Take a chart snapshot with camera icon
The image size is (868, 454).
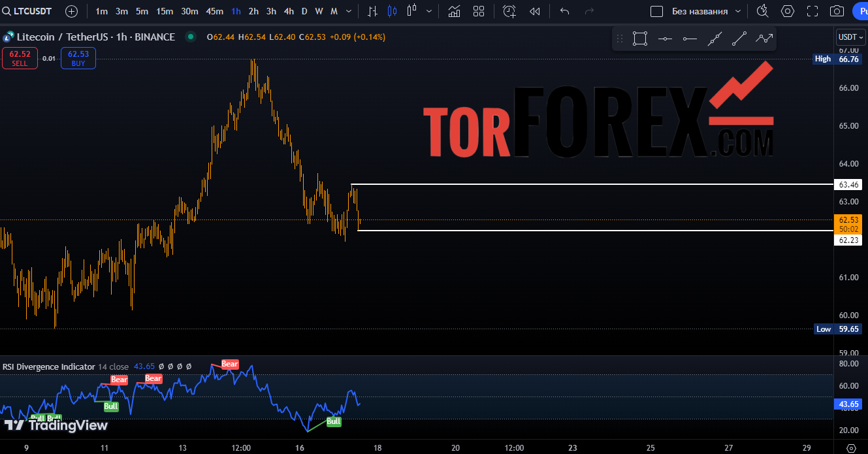837,11
